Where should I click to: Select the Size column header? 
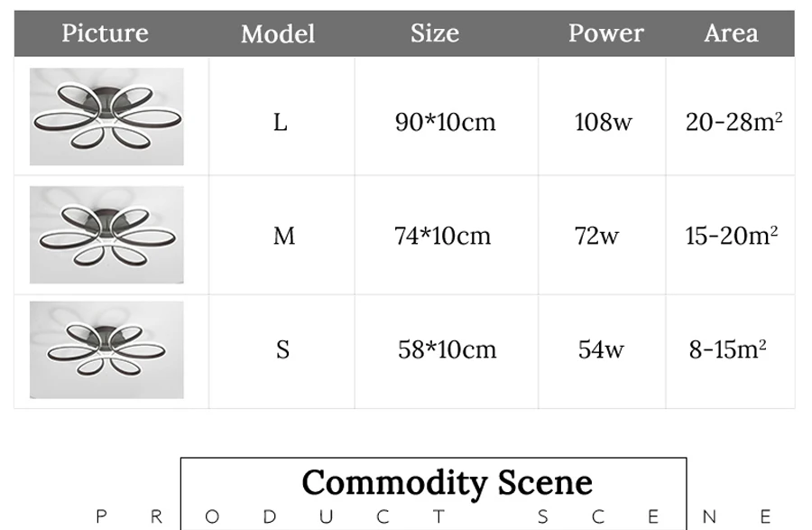click(x=435, y=33)
